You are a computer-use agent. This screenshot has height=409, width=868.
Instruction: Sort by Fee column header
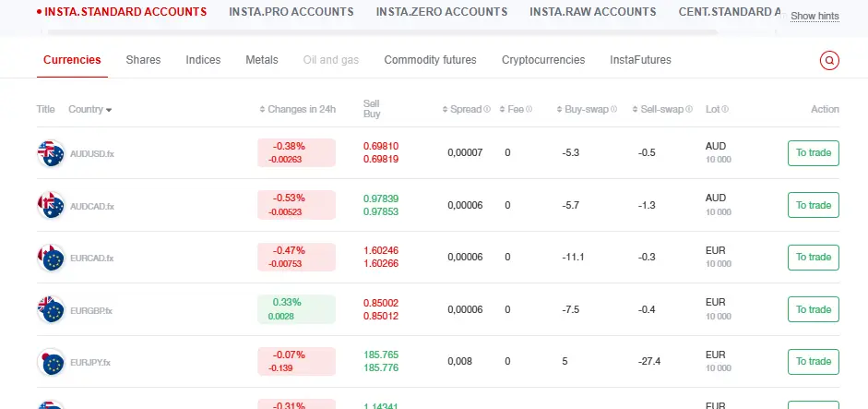click(512, 109)
